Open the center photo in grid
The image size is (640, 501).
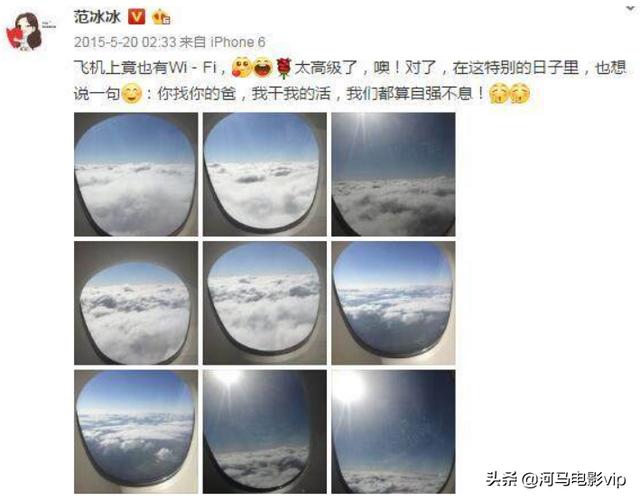click(265, 303)
